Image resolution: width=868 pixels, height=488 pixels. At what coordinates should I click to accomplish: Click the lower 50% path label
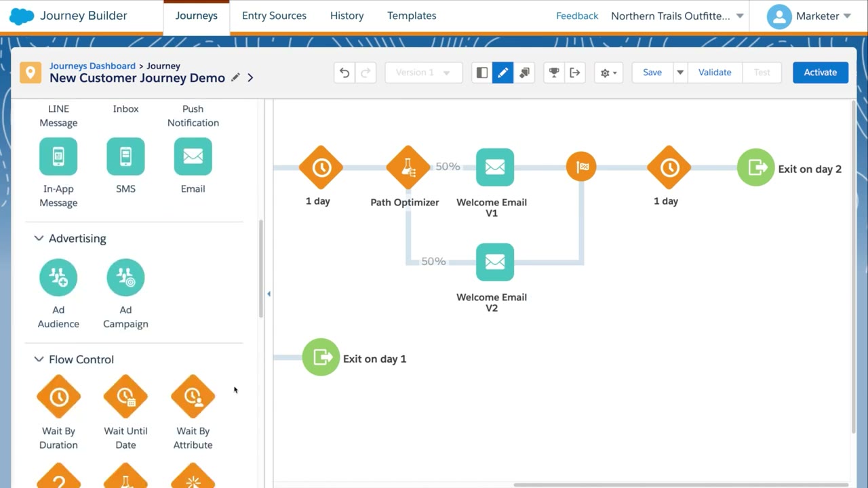(x=433, y=261)
